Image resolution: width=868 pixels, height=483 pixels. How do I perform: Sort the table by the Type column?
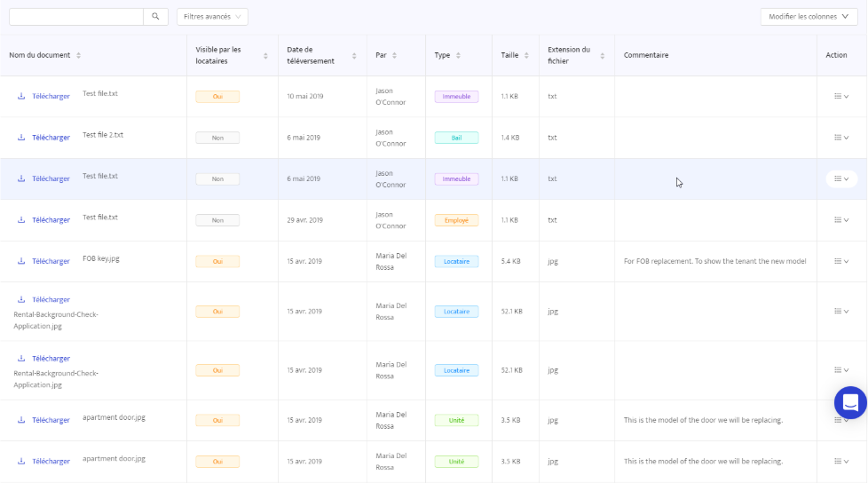(458, 55)
